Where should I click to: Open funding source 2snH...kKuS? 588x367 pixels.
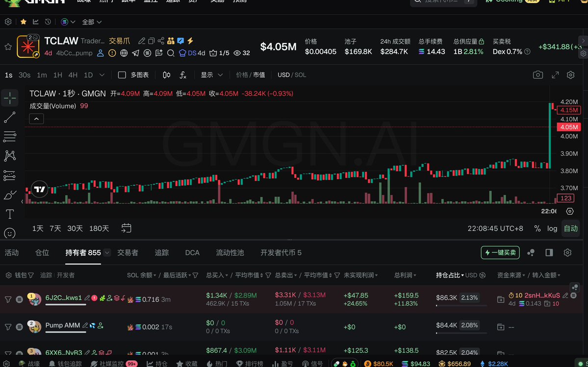[542, 295]
